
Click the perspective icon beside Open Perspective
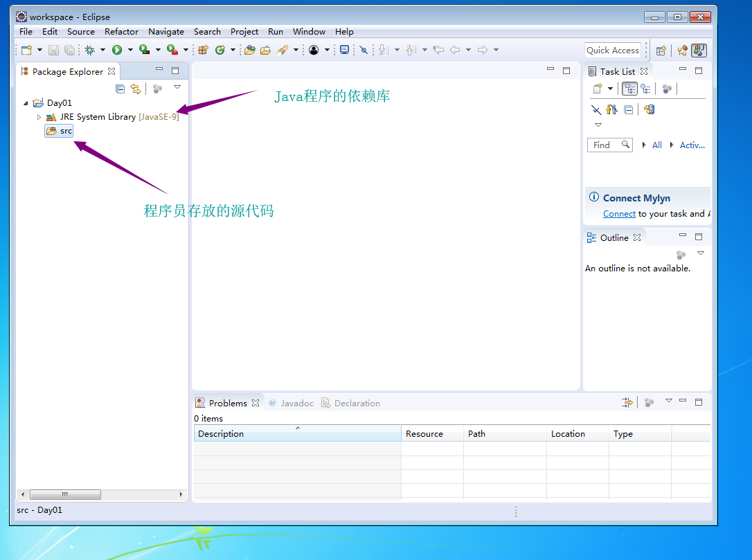click(x=683, y=51)
